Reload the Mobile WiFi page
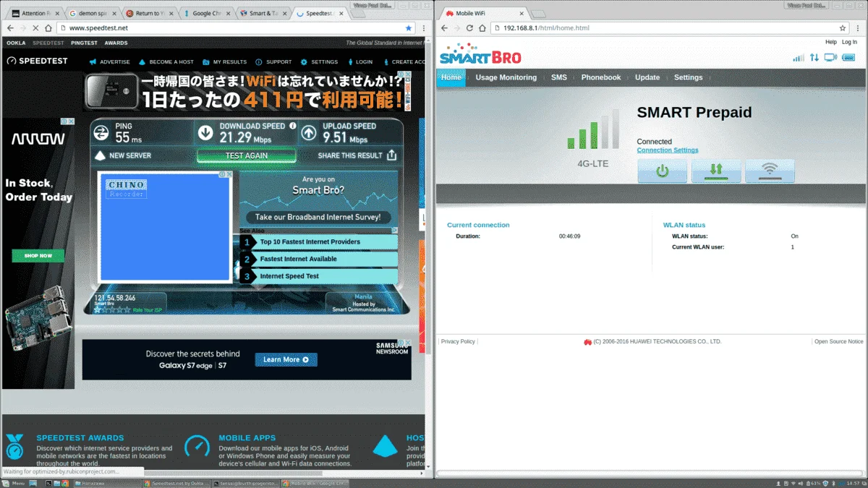868x488 pixels. 469,27
